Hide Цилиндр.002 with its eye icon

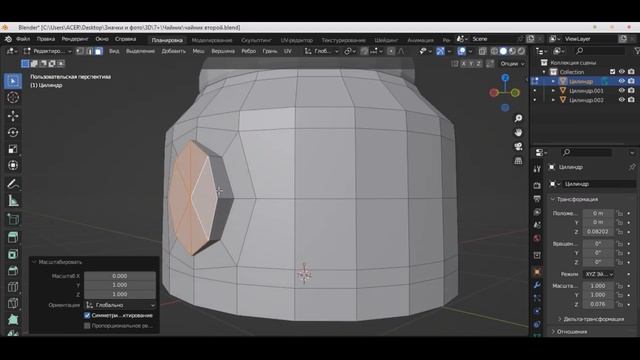[622, 100]
